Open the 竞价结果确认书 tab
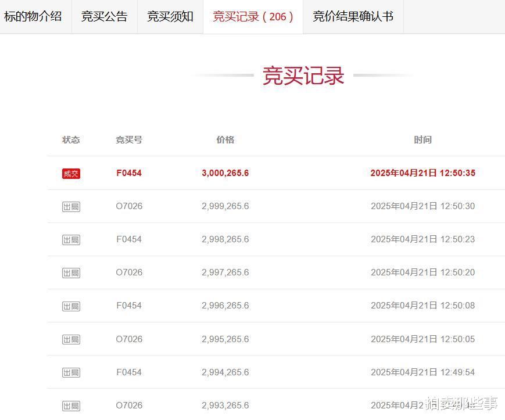This screenshot has height=420, width=505. (x=353, y=16)
